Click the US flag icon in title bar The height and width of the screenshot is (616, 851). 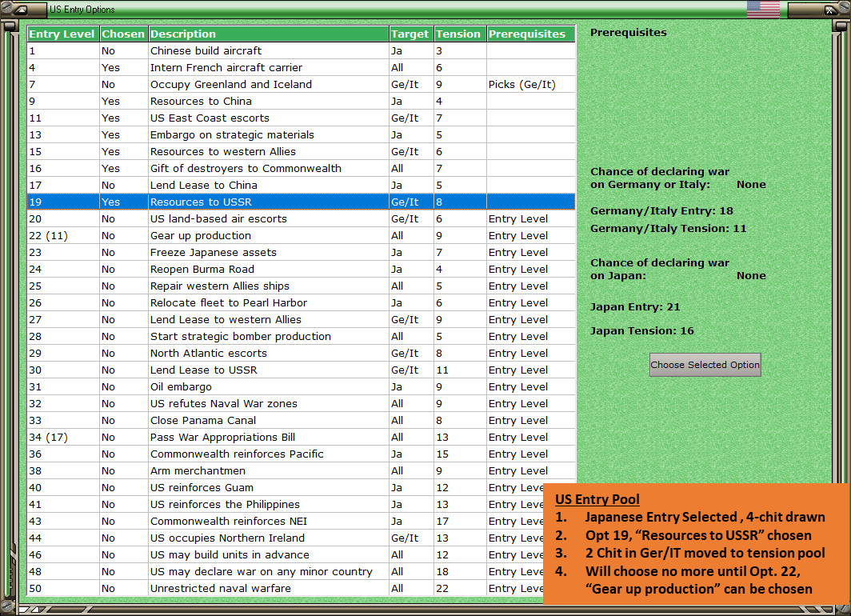pyautogui.click(x=763, y=10)
